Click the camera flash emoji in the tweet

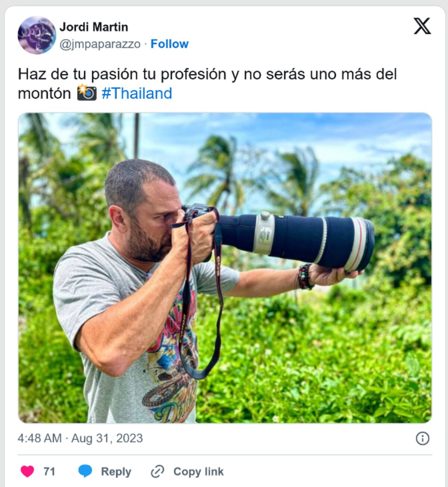(x=87, y=93)
